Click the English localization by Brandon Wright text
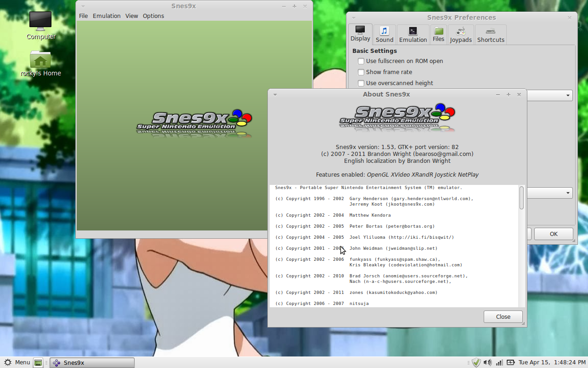 click(397, 161)
